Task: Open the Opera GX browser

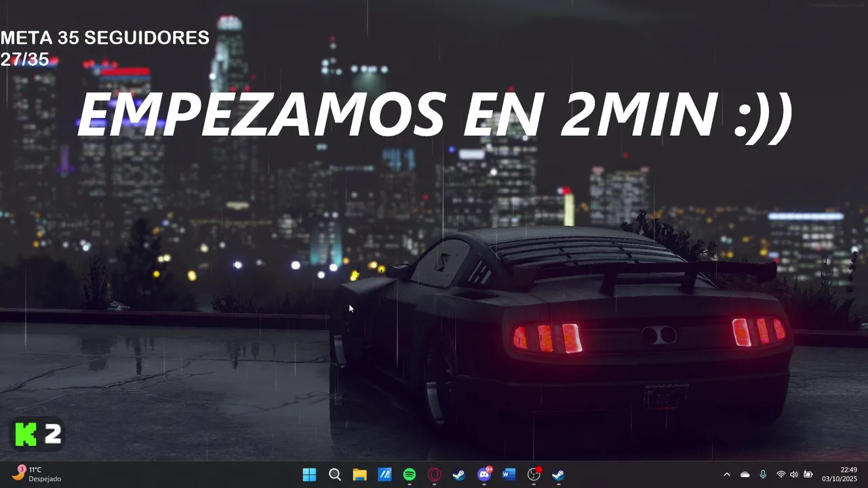Action: [434, 474]
